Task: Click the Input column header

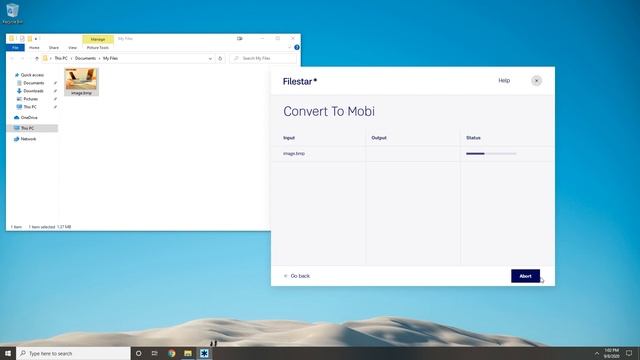Action: [289, 138]
